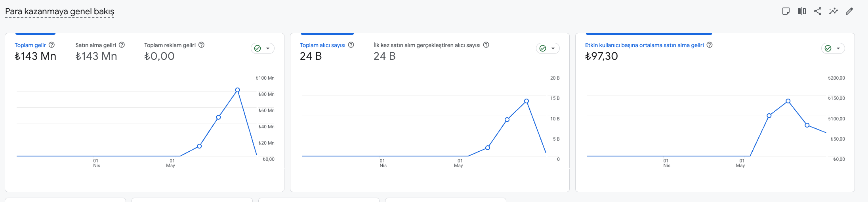This screenshot has width=868, height=202.
Task: Expand the data quality dropdown on revenue card
Action: pyautogui.click(x=263, y=48)
